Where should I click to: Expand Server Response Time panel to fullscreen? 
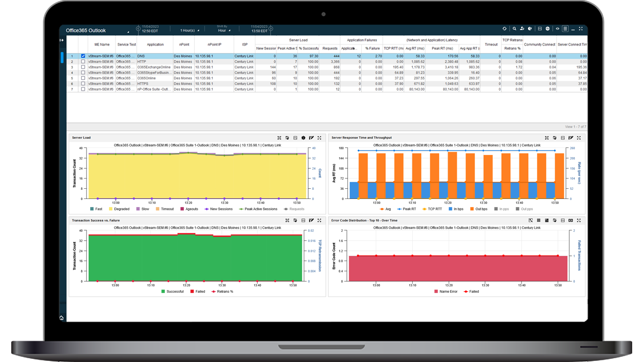tap(579, 138)
